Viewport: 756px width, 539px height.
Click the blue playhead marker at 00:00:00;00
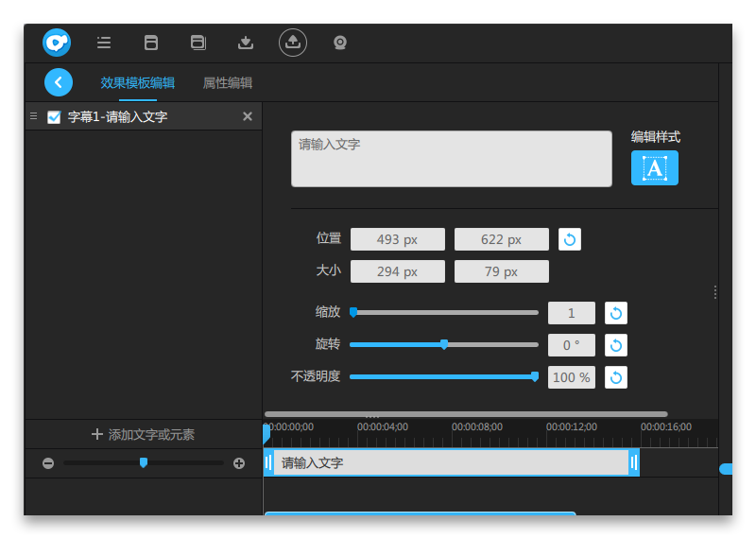coord(266,434)
